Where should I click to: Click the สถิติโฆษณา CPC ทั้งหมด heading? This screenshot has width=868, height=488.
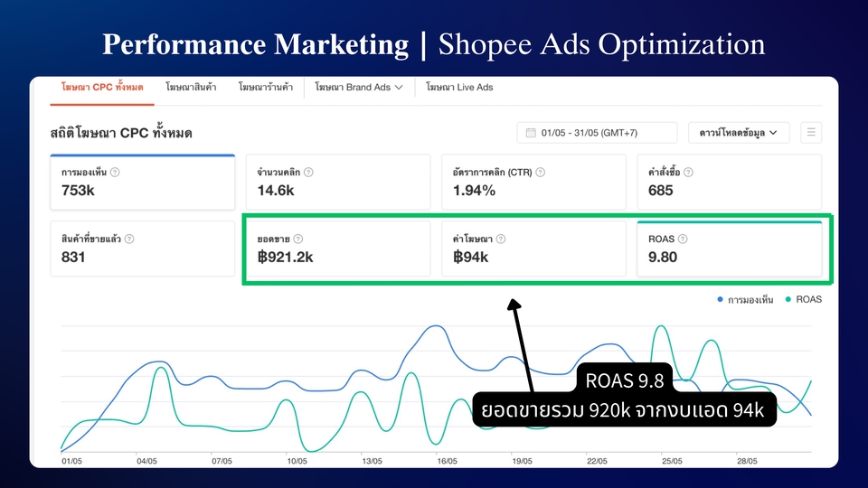(121, 134)
